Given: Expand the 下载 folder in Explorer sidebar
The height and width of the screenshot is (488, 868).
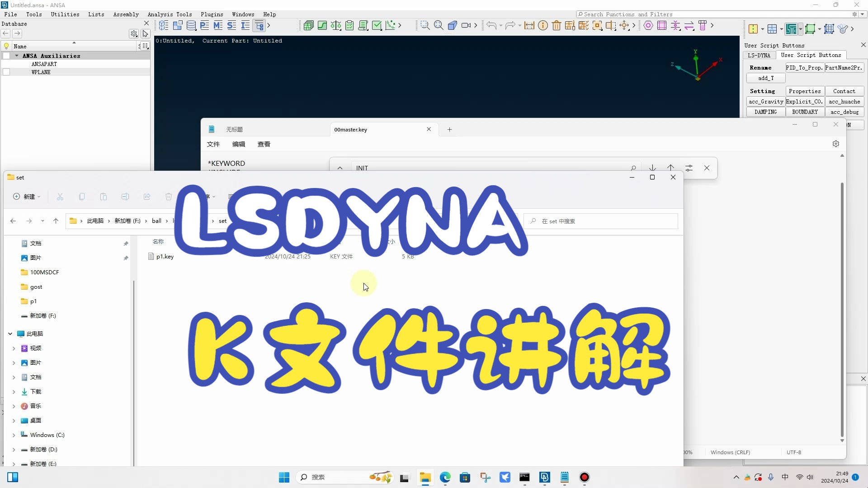Looking at the screenshot, I should 14,391.
